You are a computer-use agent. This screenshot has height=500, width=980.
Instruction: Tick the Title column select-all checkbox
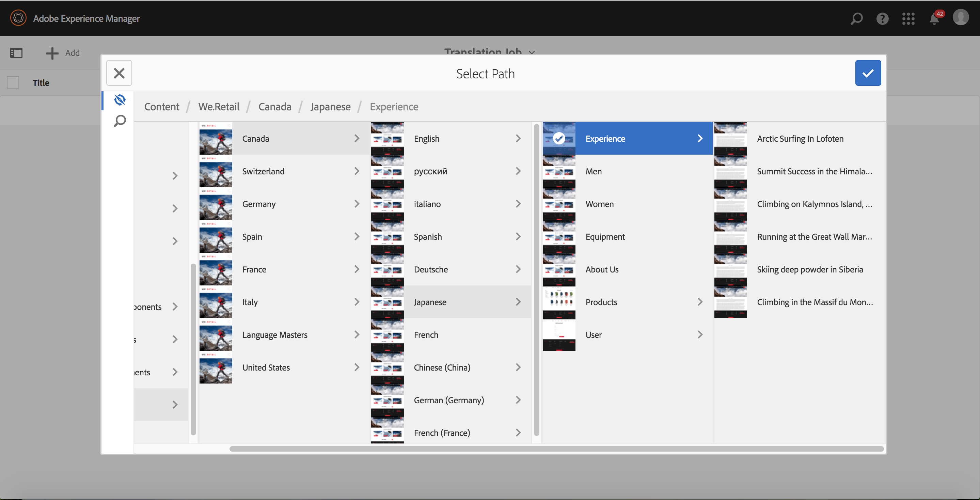pyautogui.click(x=13, y=82)
